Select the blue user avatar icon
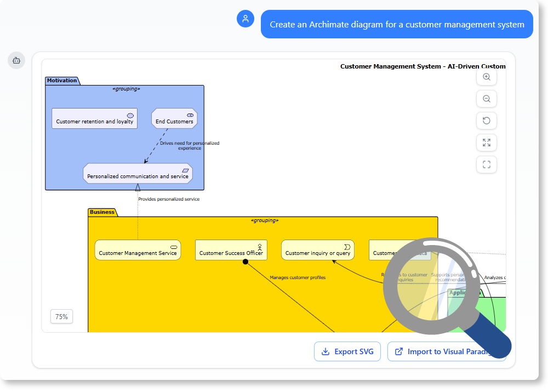 [x=245, y=19]
